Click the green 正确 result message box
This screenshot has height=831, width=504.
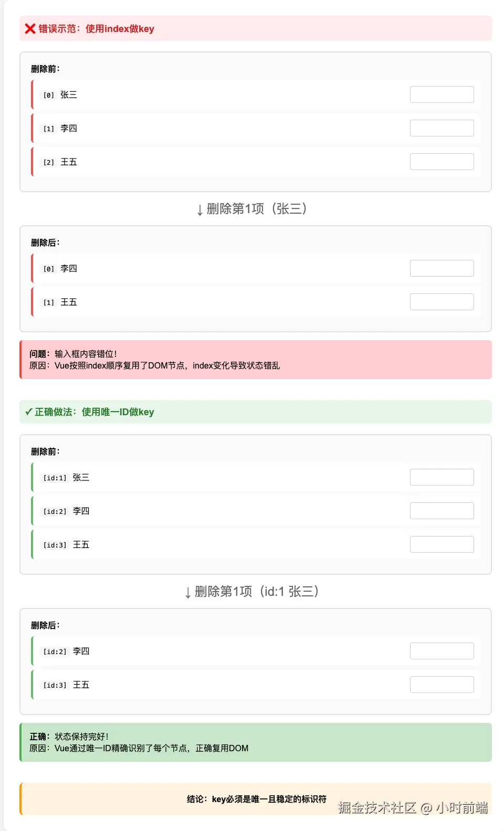256,742
